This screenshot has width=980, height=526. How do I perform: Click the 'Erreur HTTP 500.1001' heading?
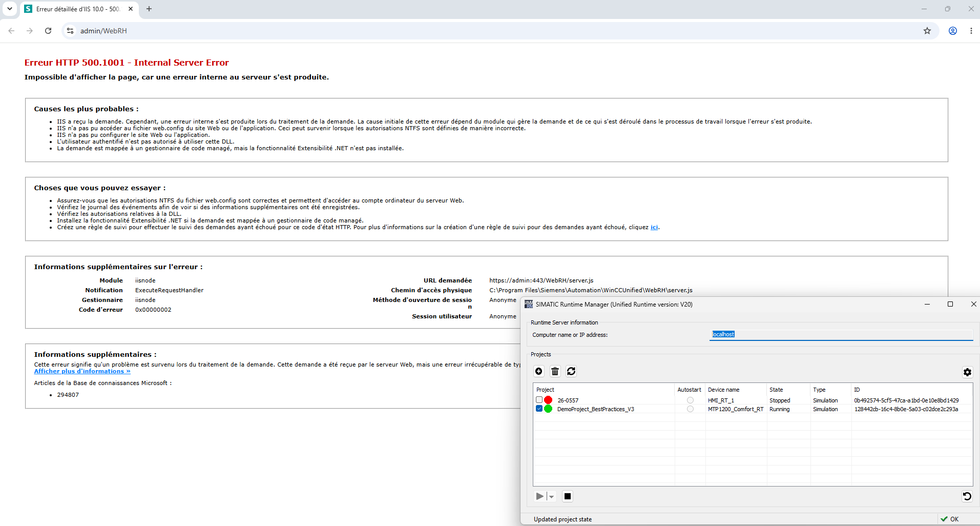(x=127, y=63)
